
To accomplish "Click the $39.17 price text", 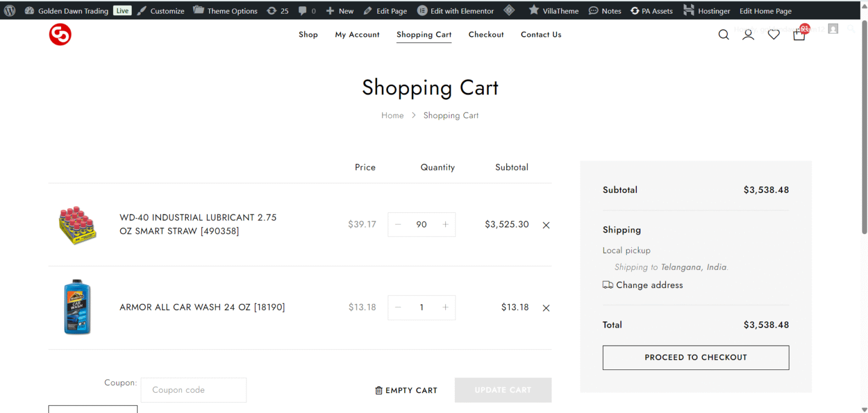I will [x=362, y=225].
